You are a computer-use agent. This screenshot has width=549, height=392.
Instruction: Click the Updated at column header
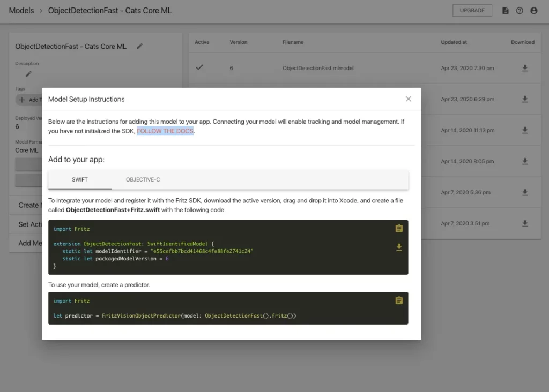pos(454,42)
